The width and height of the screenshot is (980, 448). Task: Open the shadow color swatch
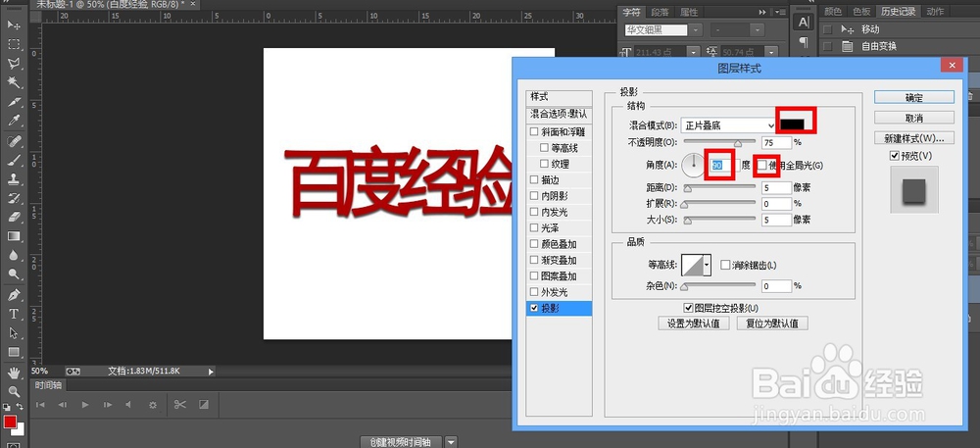click(792, 124)
